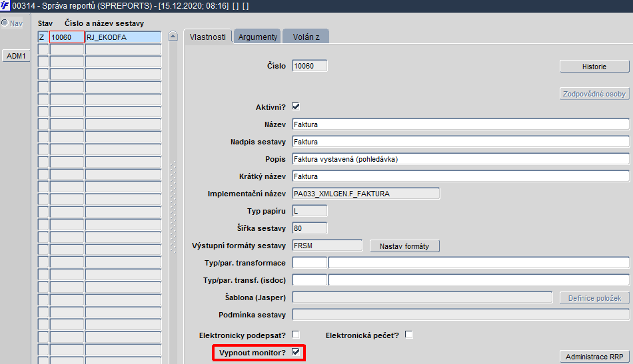Viewport: 633px width, 364px height.
Task: Toggle the Aktivní? checkbox
Action: (x=295, y=106)
